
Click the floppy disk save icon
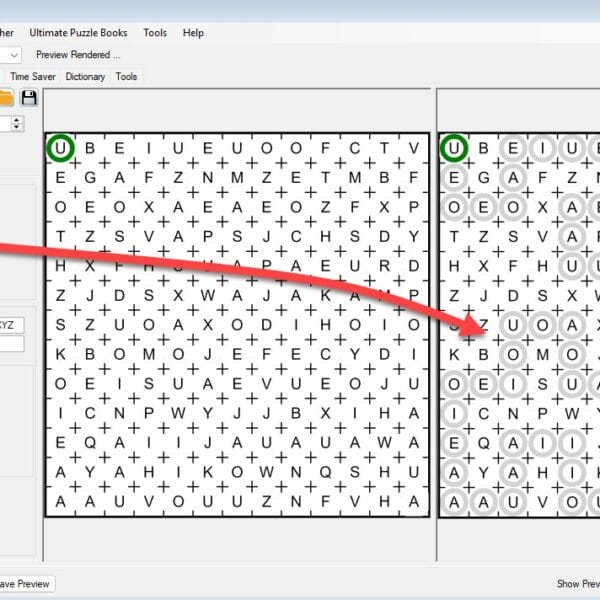(x=29, y=97)
